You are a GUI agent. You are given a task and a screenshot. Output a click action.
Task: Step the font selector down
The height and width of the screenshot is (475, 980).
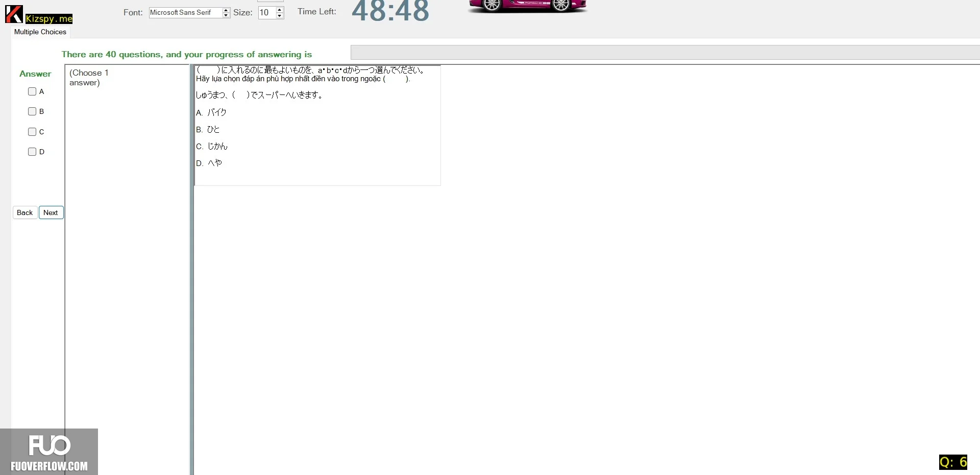click(226, 15)
